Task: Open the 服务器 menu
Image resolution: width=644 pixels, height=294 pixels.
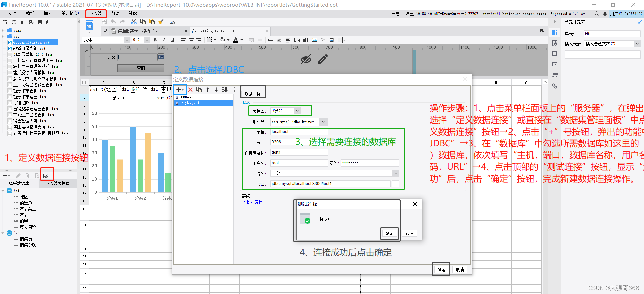Action: 96,14
